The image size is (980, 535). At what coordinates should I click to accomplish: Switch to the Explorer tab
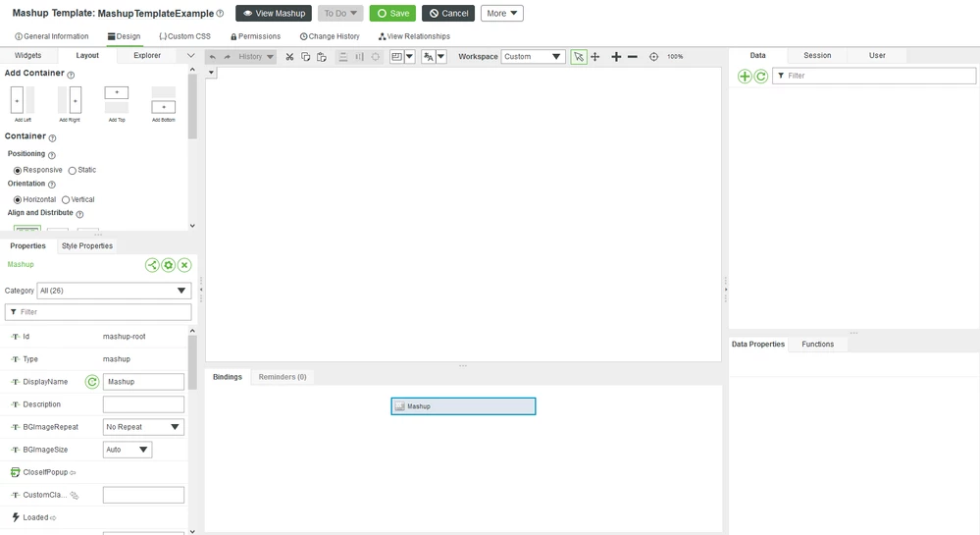[x=147, y=55]
